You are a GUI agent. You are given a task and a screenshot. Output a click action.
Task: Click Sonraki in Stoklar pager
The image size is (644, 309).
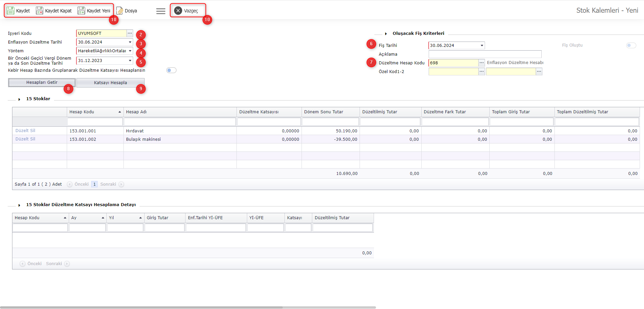(x=108, y=184)
